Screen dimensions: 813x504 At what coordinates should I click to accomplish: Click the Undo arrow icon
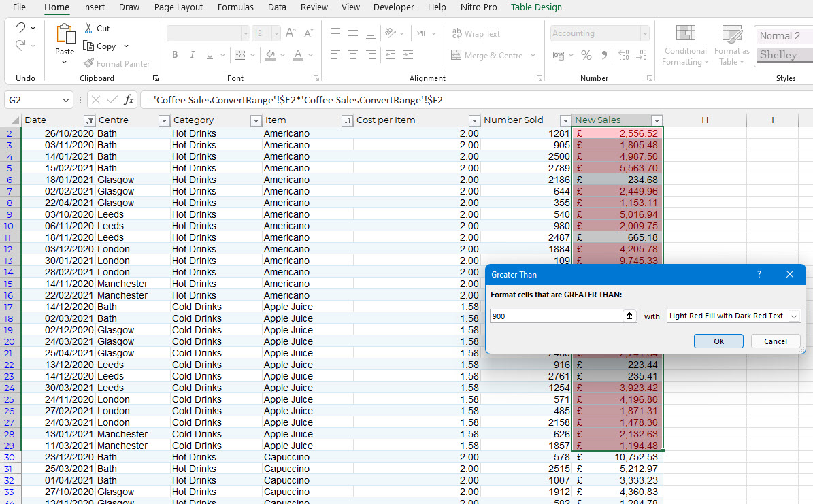tap(20, 29)
